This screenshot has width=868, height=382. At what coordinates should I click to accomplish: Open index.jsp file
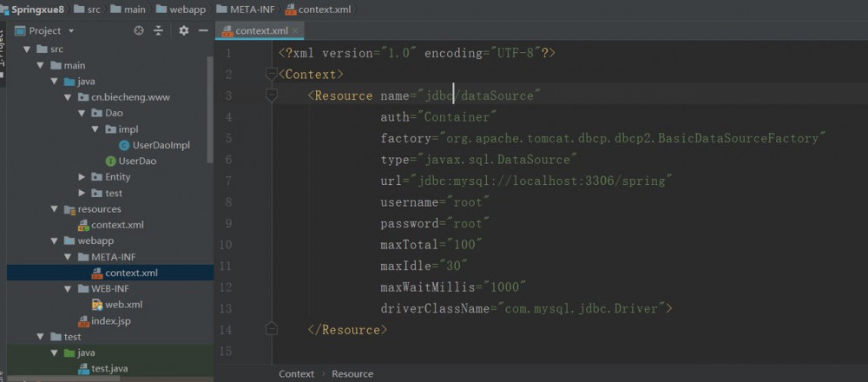pyautogui.click(x=111, y=321)
